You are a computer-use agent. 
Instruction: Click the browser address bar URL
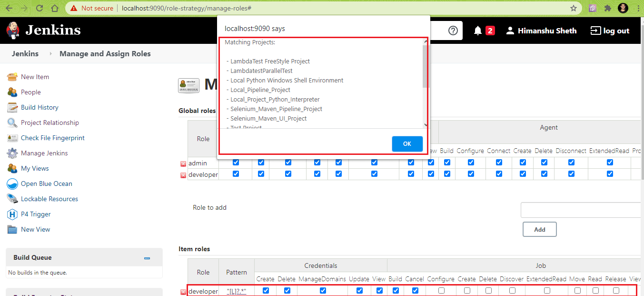(x=187, y=8)
